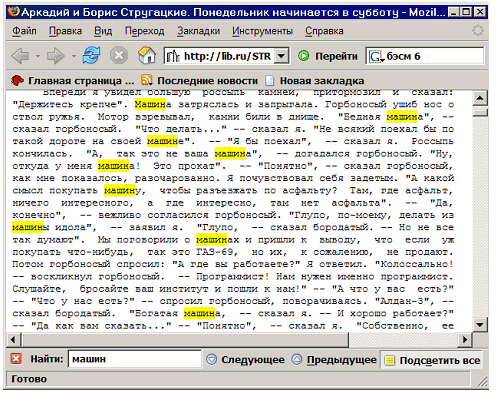Click the Forward navigation arrow
Screen dimensions: 496x396
[x=55, y=56]
